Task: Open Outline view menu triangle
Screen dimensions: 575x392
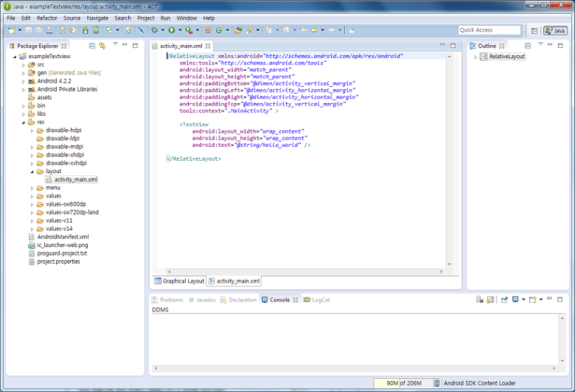Action: [x=541, y=44]
